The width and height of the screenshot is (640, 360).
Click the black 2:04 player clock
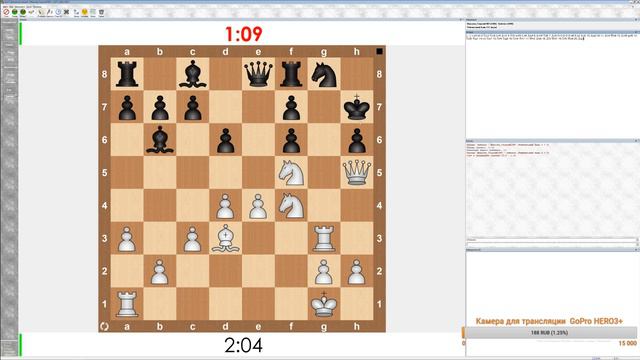click(x=243, y=345)
